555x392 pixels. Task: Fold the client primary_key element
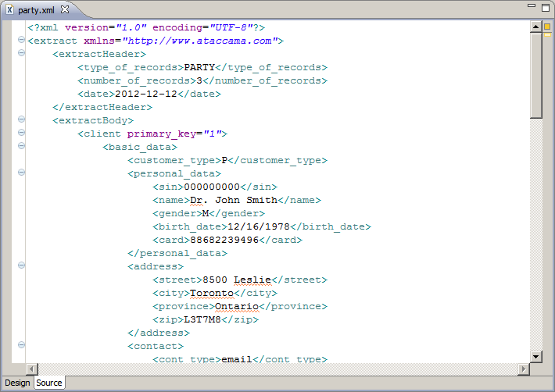tap(21, 134)
